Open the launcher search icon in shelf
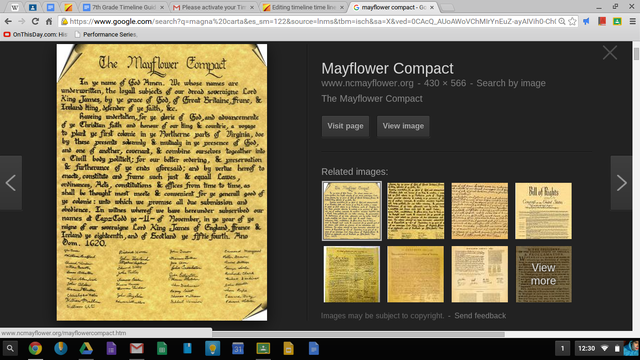Image resolution: width=640 pixels, height=360 pixels. tap(10, 349)
